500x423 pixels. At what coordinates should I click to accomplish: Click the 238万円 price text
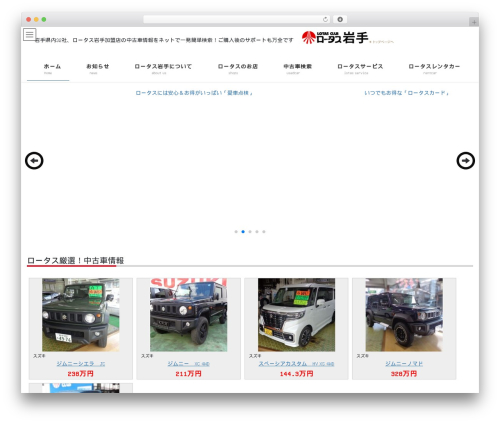click(80, 374)
